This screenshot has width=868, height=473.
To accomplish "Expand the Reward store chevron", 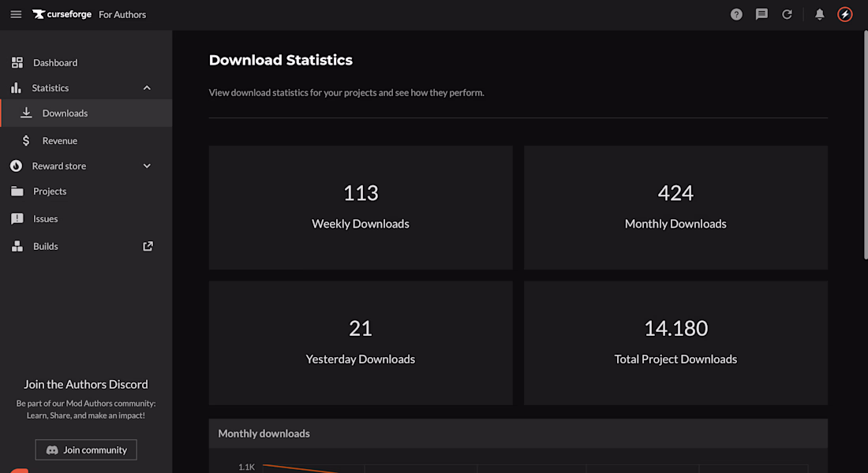I will [x=147, y=166].
